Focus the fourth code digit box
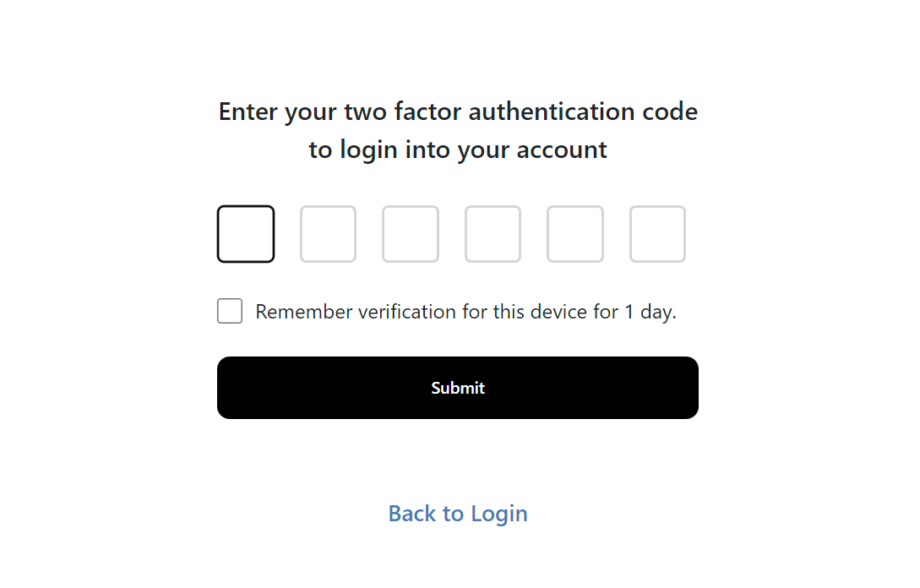The height and width of the screenshot is (588, 920). coord(493,234)
